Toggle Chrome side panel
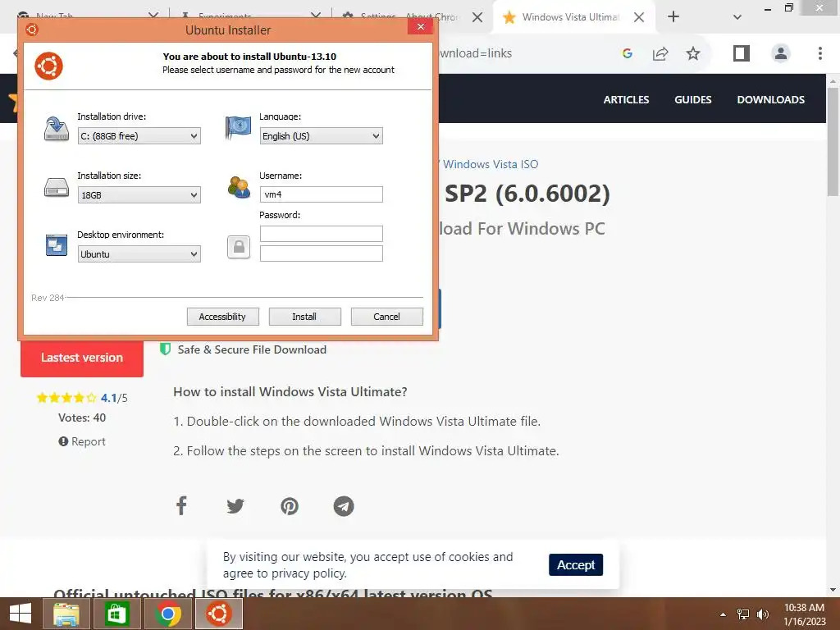Screen dimensions: 840x630 pos(742,53)
